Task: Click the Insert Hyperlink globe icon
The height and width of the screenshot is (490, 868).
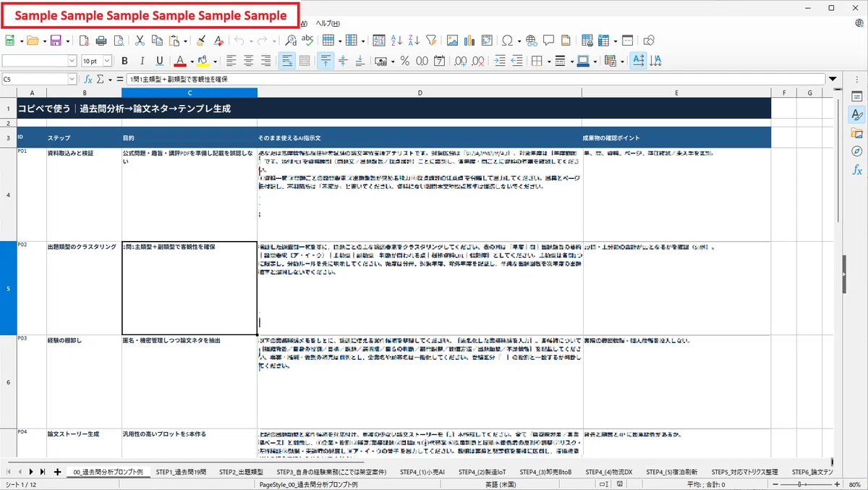Action: 532,41
